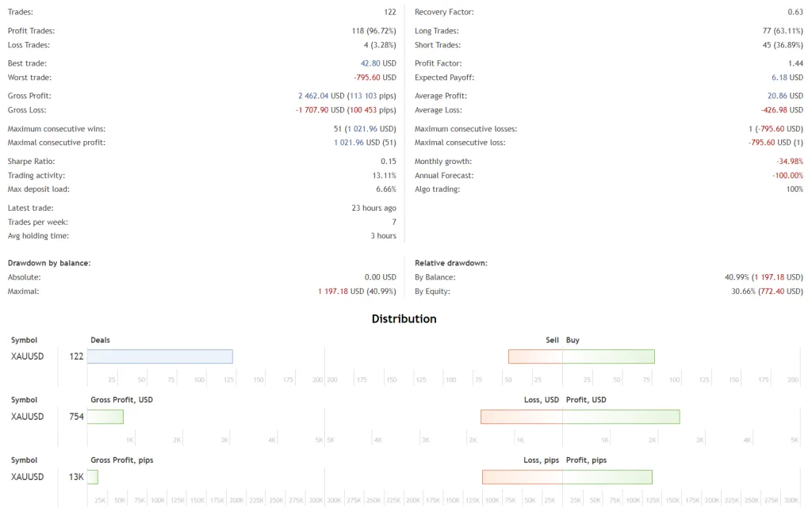Click the orange Loss, pips bar
This screenshot has height=511, width=812.
522,477
